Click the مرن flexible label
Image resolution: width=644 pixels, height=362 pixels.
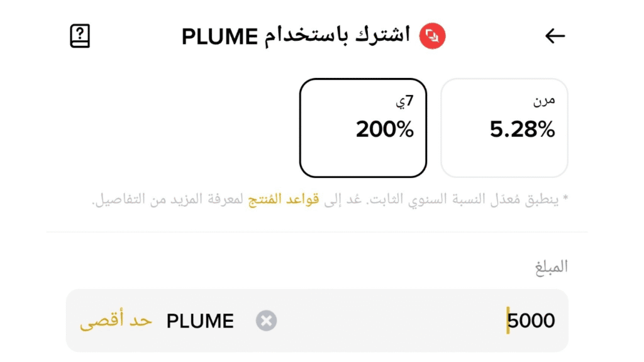(x=544, y=99)
